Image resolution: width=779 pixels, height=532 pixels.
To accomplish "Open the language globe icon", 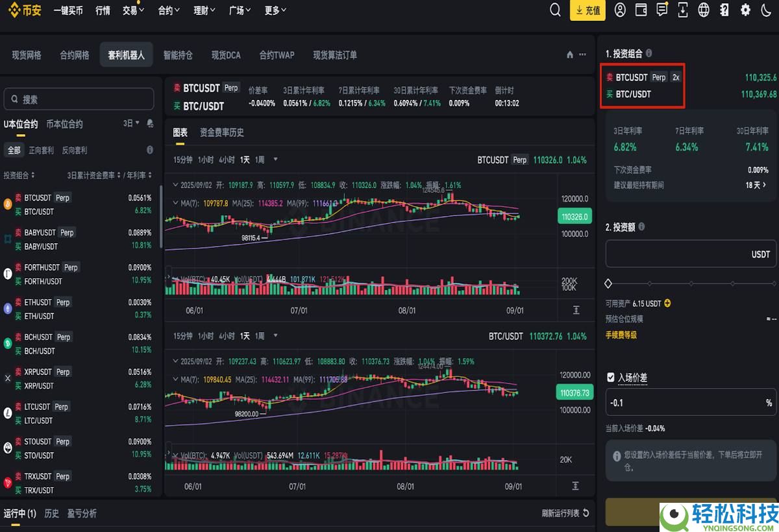I will tap(703, 10).
